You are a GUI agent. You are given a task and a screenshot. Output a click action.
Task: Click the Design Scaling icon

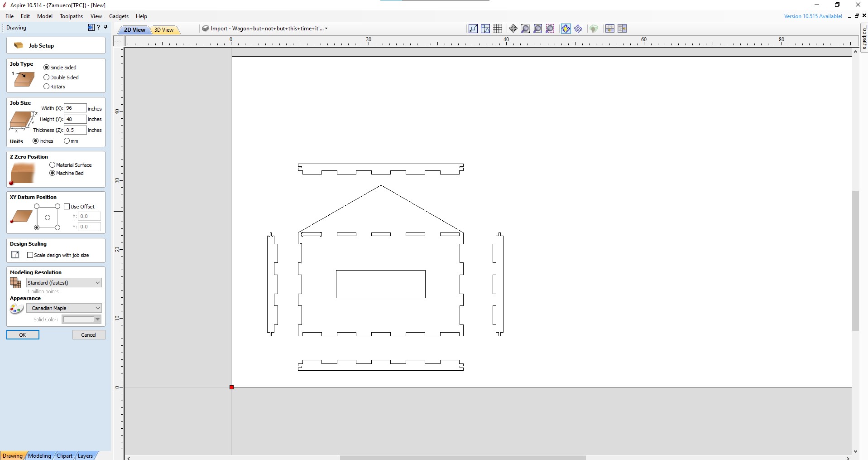click(15, 255)
